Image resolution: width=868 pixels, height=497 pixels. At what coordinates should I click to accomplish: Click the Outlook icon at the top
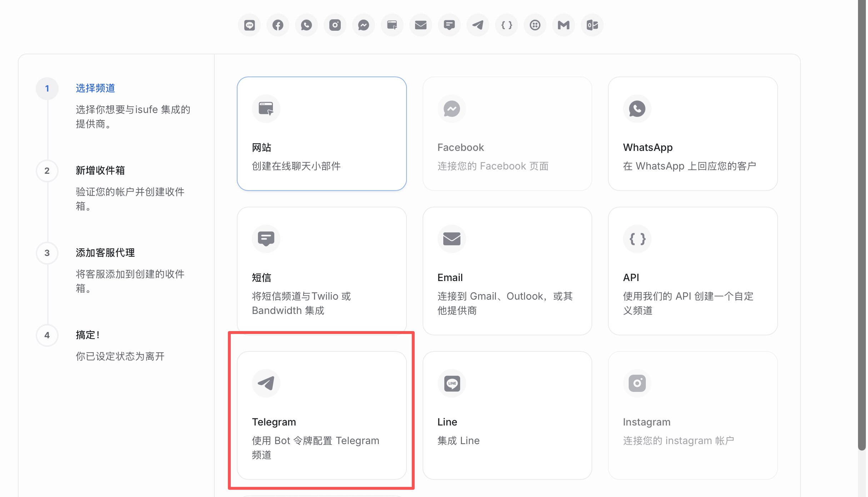point(592,25)
